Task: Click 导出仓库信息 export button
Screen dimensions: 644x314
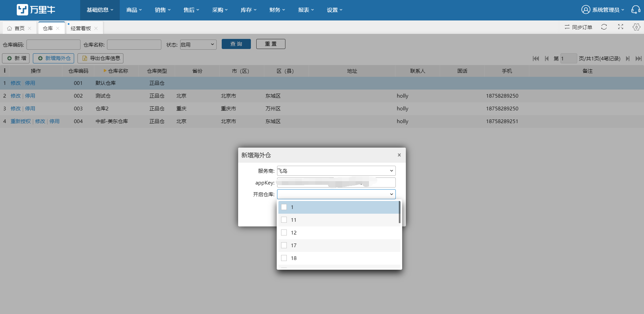Action: click(x=101, y=58)
